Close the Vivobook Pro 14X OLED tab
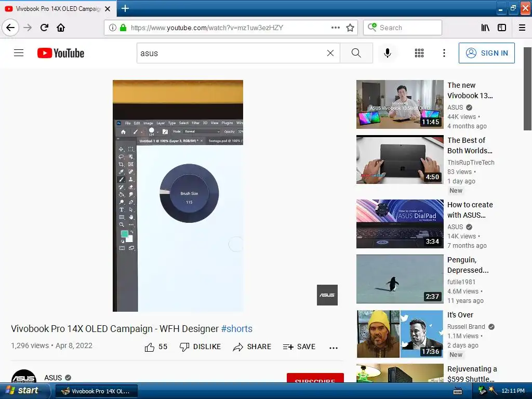 [108, 9]
